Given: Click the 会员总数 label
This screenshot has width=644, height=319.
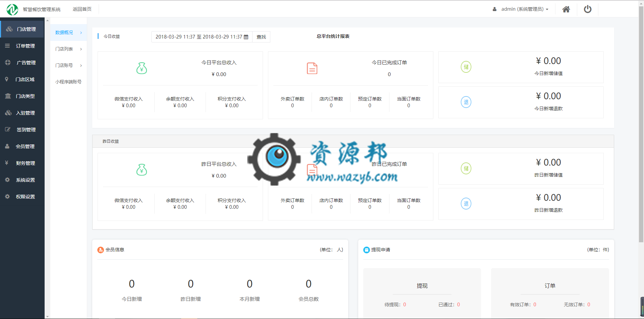Looking at the screenshot, I should pyautogui.click(x=309, y=299).
